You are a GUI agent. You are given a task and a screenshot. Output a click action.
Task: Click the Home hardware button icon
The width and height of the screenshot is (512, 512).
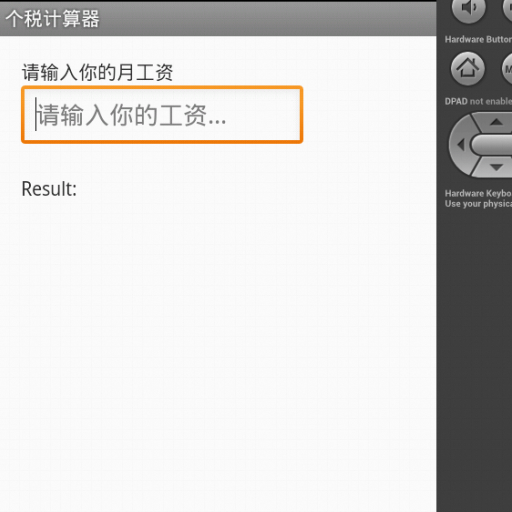(468, 68)
